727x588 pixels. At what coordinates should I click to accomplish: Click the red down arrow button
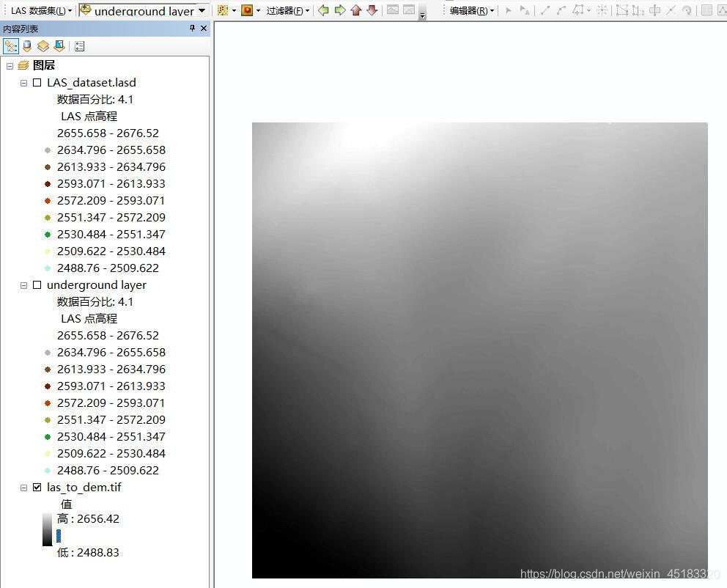[372, 10]
